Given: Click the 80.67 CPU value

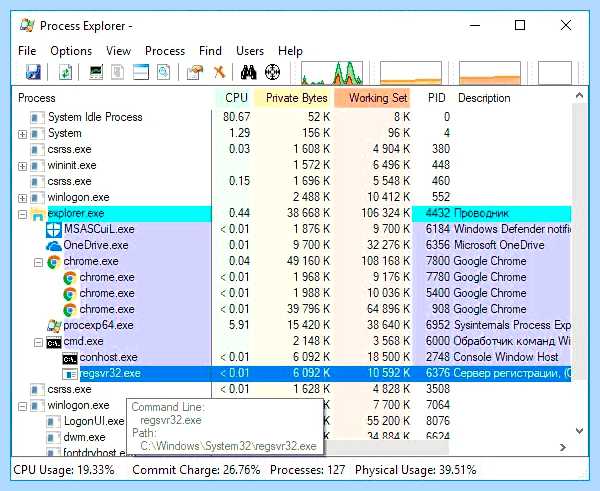Looking at the screenshot, I should click(236, 117).
